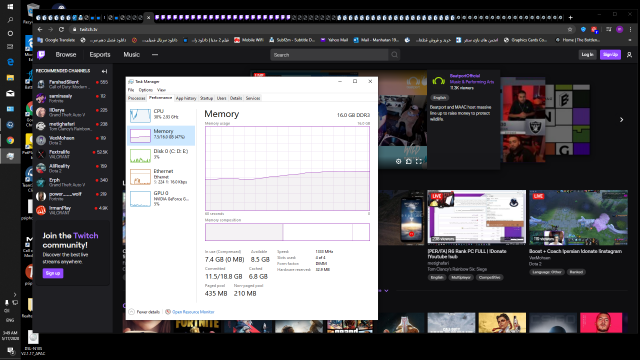Screen dimensions: 640x360
Task: Collapse the Recommended Channels sidebar
Action: [104, 71]
